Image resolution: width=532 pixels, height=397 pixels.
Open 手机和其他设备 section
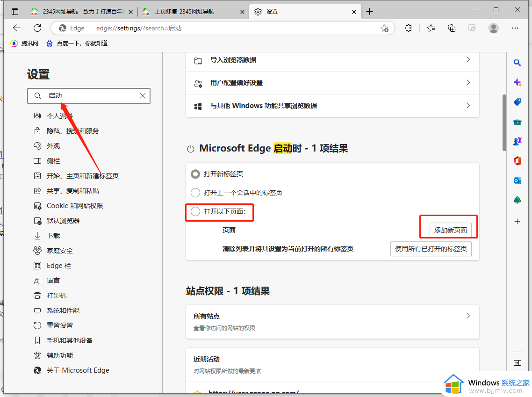(x=63, y=340)
